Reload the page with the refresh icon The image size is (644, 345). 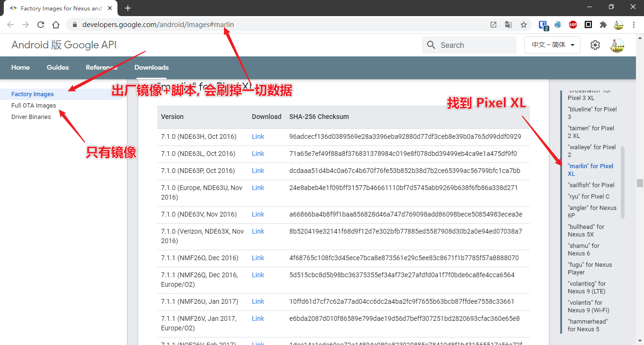pos(41,25)
